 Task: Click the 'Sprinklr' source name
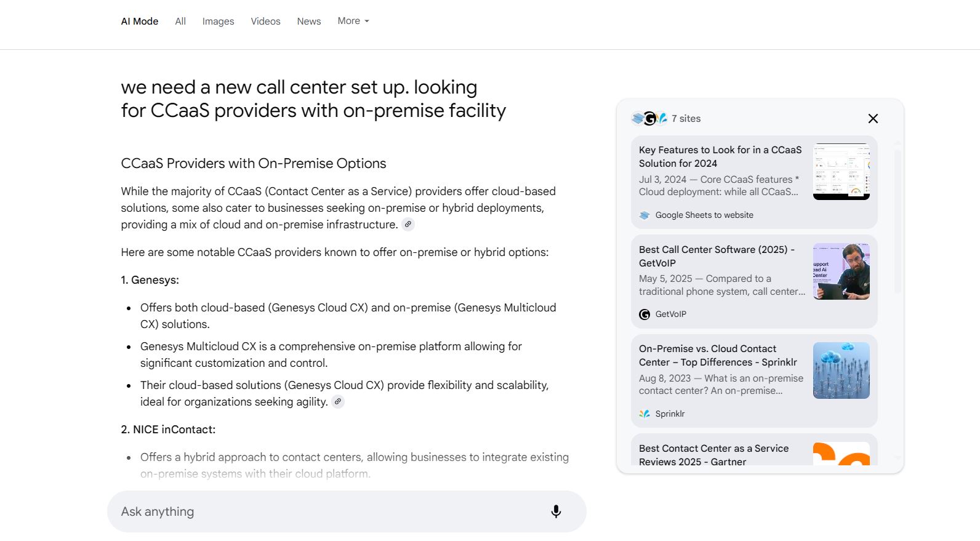point(670,414)
